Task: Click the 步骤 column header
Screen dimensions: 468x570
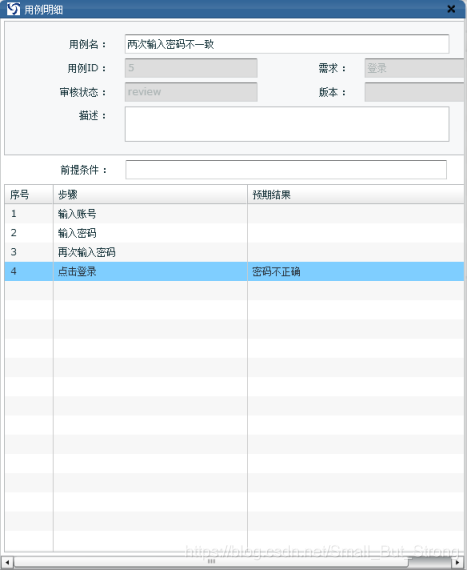Action: click(x=151, y=194)
